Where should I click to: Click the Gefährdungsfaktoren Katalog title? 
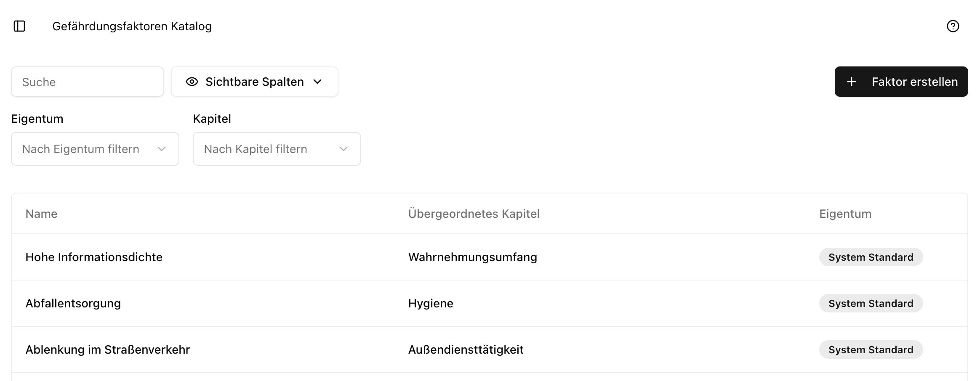132,26
